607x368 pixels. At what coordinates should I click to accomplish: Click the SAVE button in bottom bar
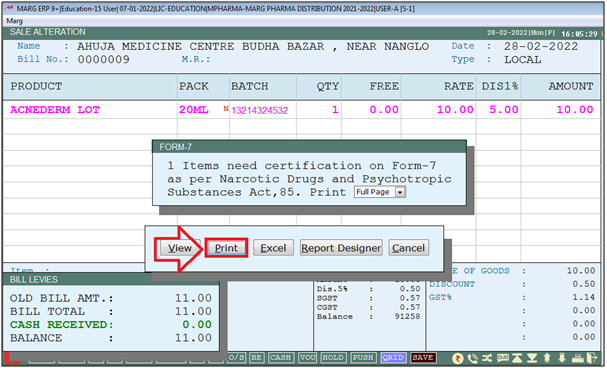click(423, 358)
